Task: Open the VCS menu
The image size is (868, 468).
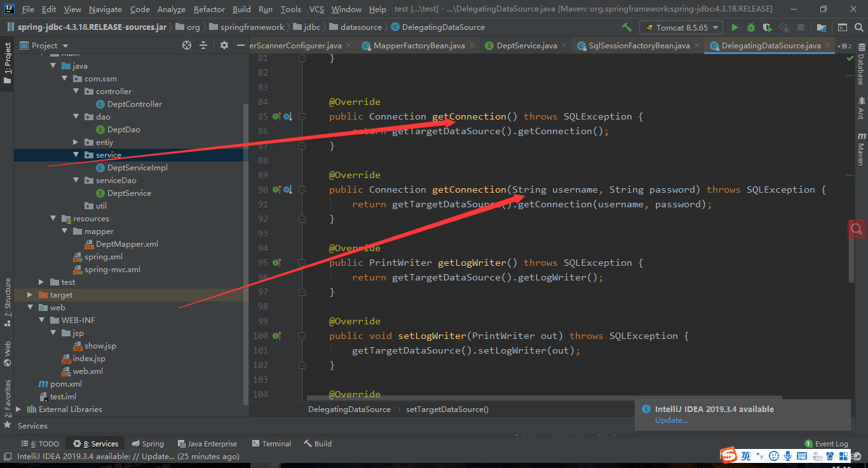Action: pos(316,9)
